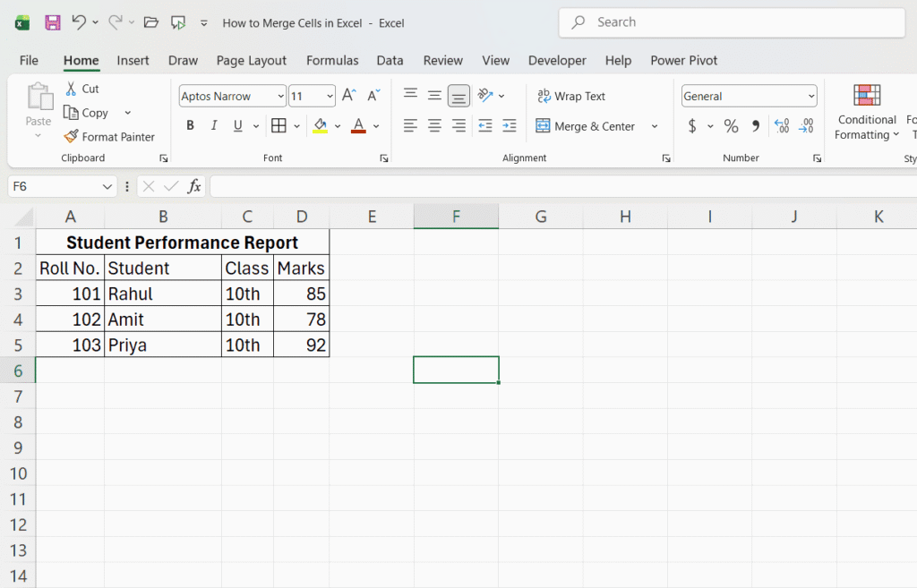Apply Percent Style format
The width and height of the screenshot is (917, 588).
click(x=731, y=125)
